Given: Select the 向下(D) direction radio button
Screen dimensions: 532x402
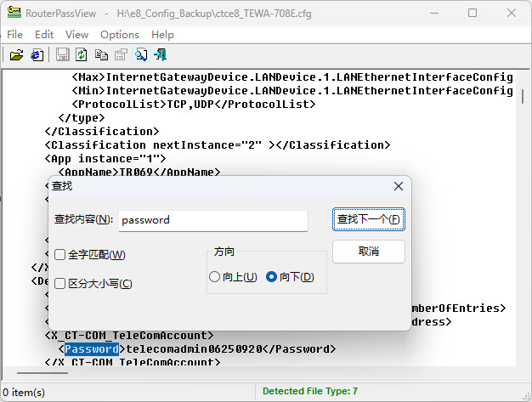Looking at the screenshot, I should pos(271,277).
